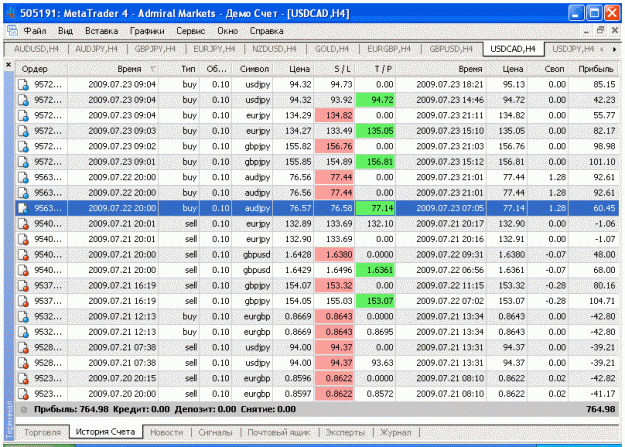
Task: Click sell order icon for eurgbp profit -42.82
Action: coord(24,378)
